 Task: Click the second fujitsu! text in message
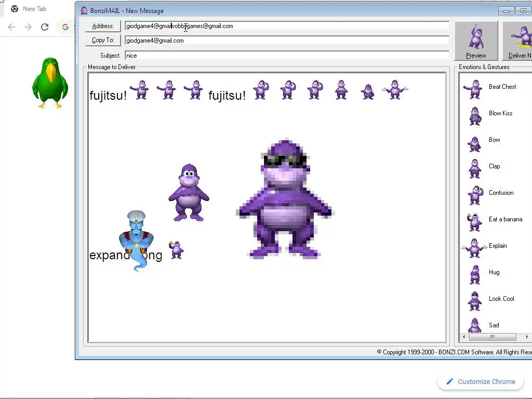point(227,96)
